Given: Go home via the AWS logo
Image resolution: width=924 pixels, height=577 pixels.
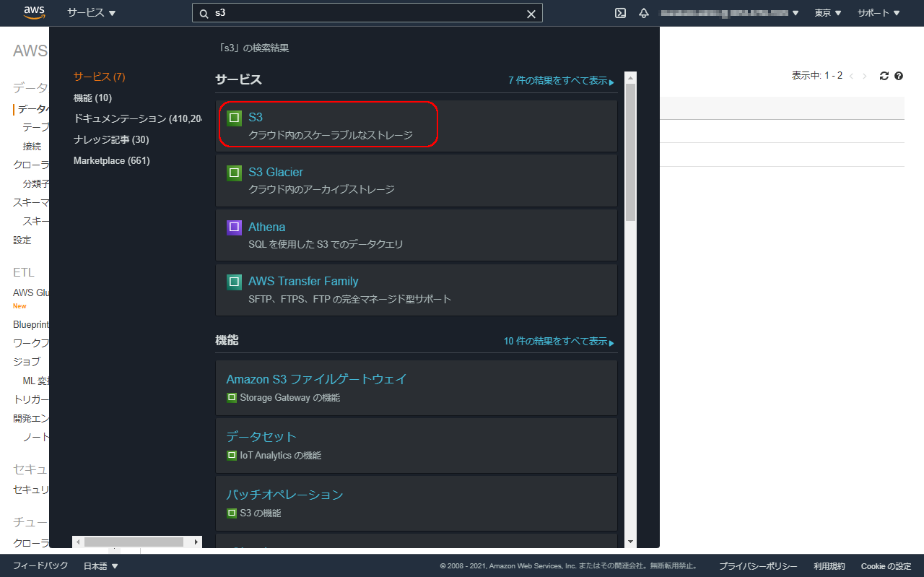Looking at the screenshot, I should [x=33, y=12].
